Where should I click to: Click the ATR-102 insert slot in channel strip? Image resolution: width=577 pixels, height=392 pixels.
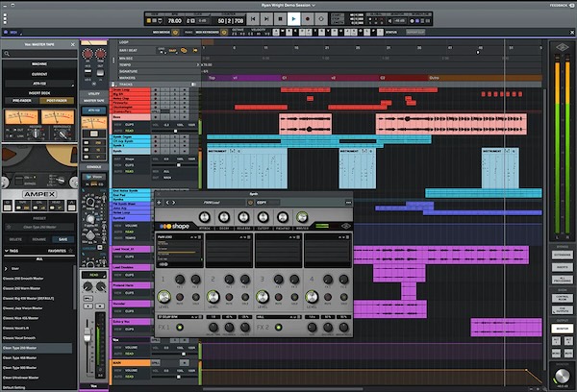pos(94,110)
